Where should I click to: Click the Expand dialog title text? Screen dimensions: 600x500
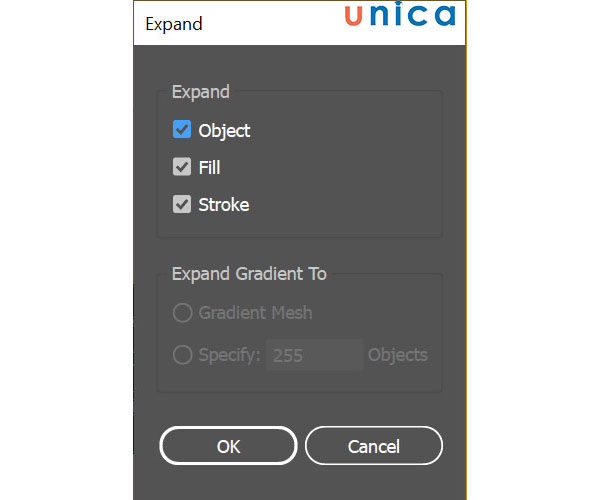click(x=173, y=23)
